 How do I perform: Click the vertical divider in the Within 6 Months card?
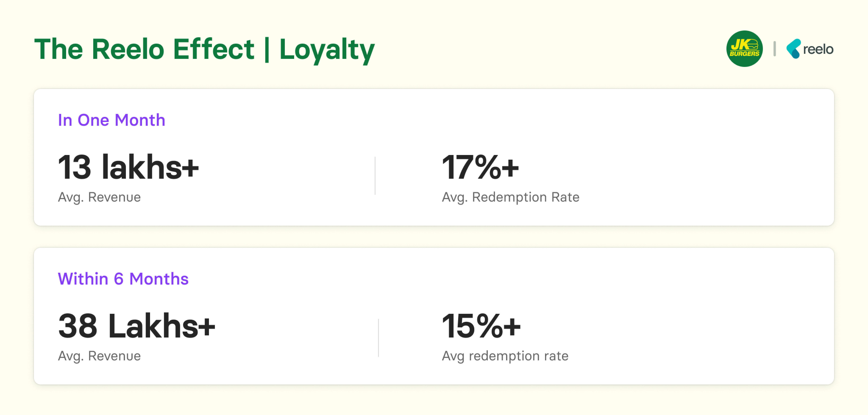point(378,338)
